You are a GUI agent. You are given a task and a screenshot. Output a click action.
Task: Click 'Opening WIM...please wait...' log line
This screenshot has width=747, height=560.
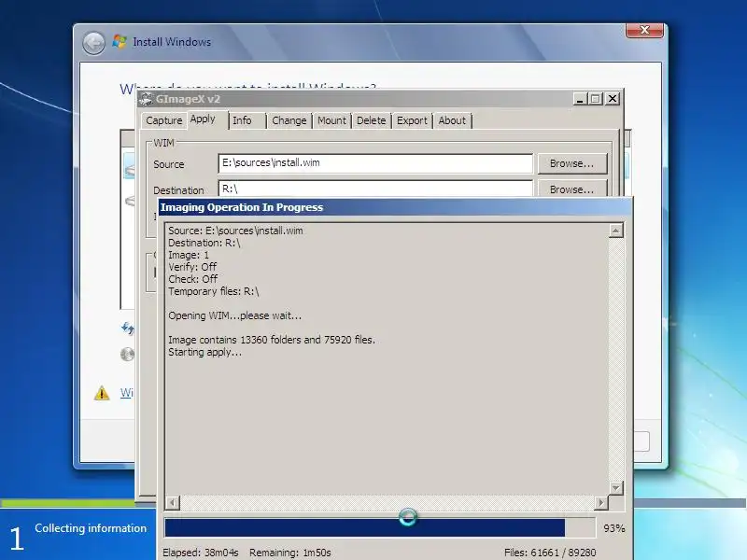pyautogui.click(x=235, y=315)
